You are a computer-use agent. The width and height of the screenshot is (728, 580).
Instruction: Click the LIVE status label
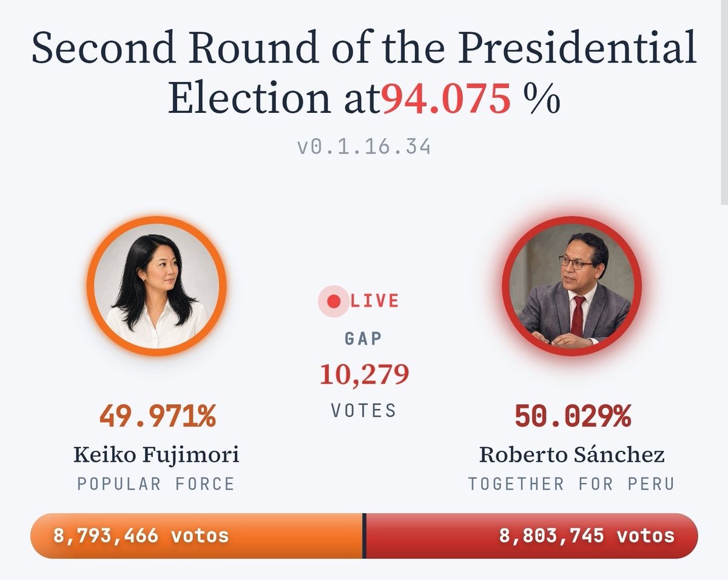[374, 301]
